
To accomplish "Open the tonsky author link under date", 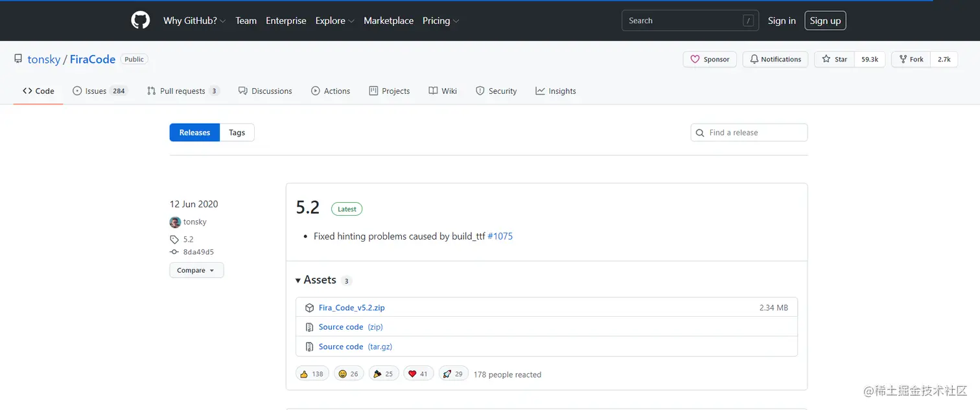I will coord(194,222).
